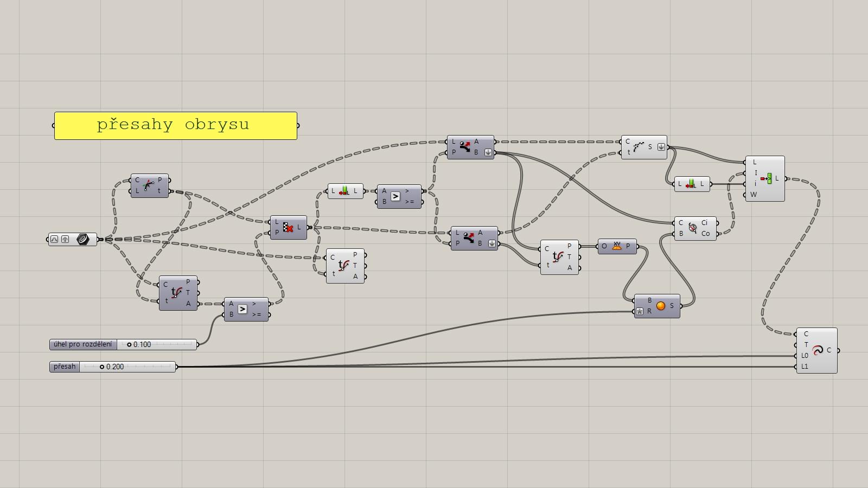Click flatten badge on lower Dispatch B output
The image size is (868, 488).
point(492,243)
